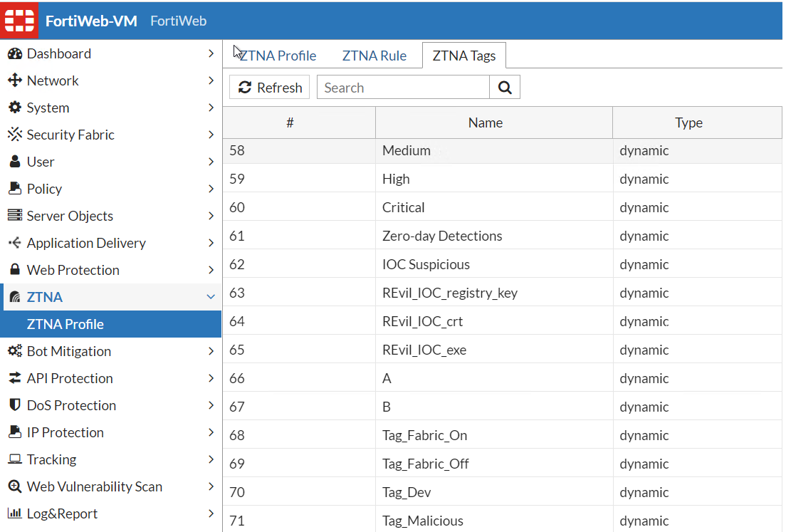The image size is (786, 532).
Task: Open the ZTNA Profile tab
Action: 277,55
